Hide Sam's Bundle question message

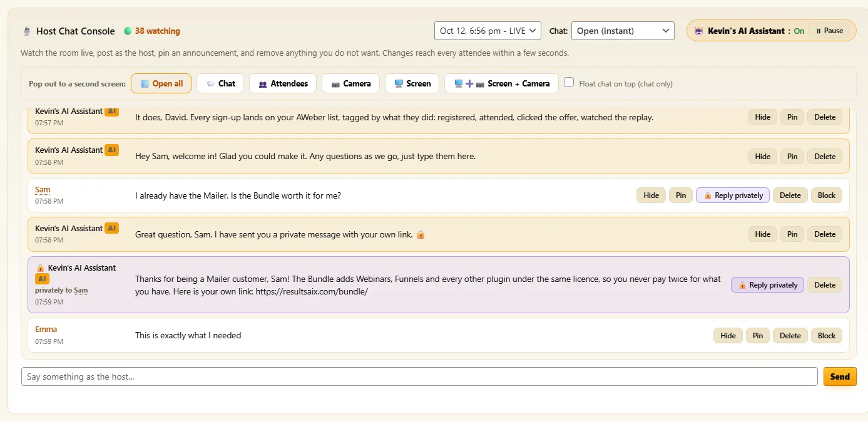coord(651,195)
